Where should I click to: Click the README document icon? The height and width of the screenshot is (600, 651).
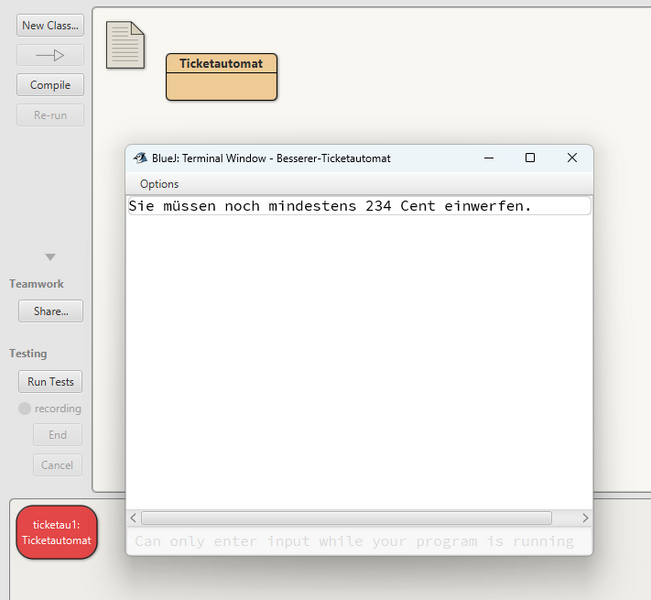pyautogui.click(x=125, y=45)
